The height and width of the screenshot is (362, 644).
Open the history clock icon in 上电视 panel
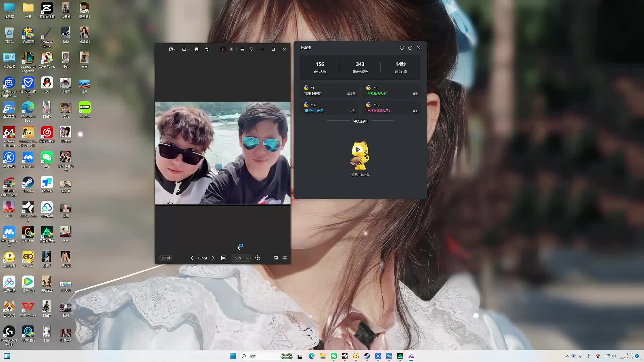point(402,48)
